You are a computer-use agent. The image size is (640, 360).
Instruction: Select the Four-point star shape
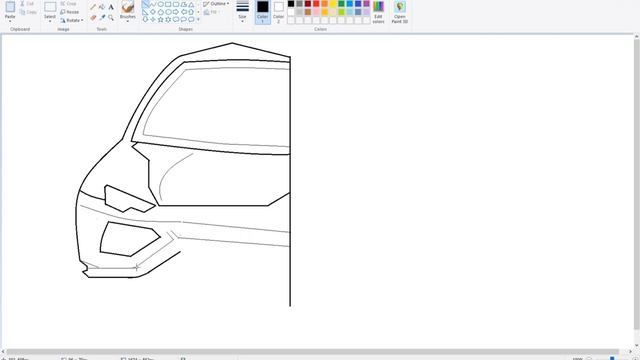click(x=153, y=20)
